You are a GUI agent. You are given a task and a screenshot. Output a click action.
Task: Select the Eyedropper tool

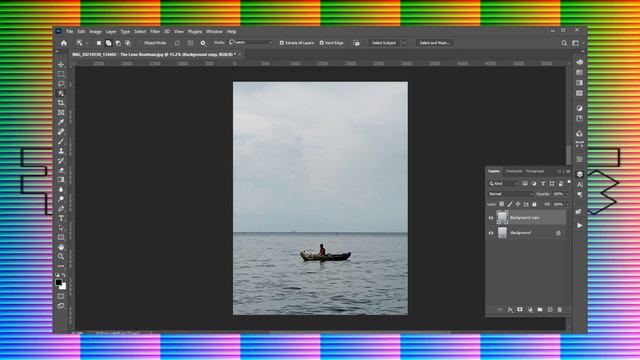(61, 122)
